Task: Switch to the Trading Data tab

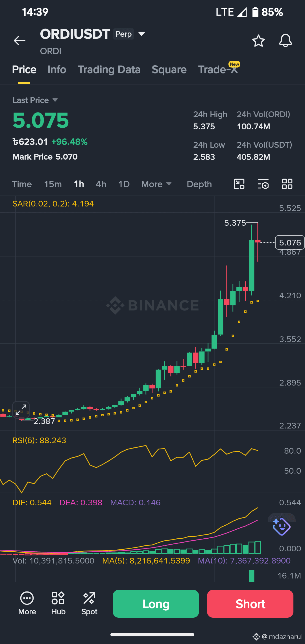Action: point(109,70)
